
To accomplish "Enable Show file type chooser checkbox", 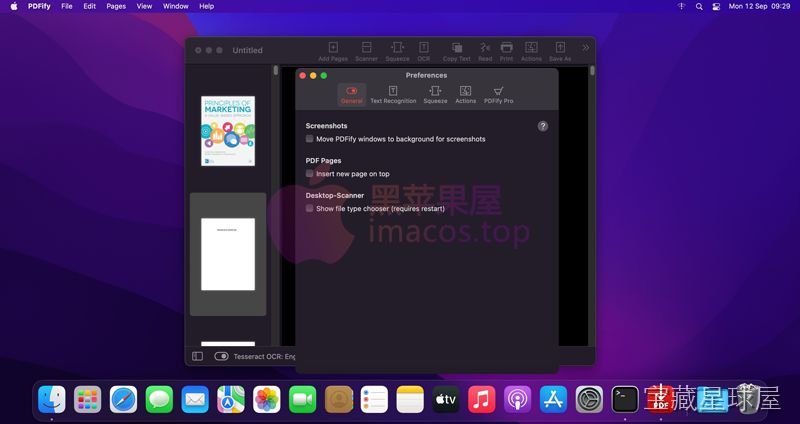I will (x=309, y=208).
